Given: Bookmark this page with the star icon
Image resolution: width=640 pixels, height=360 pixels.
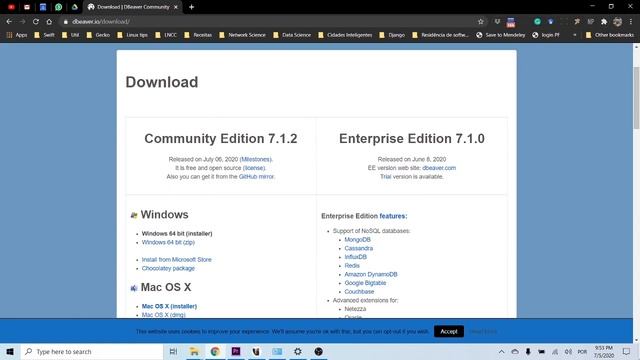Looking at the screenshot, I should [480, 22].
